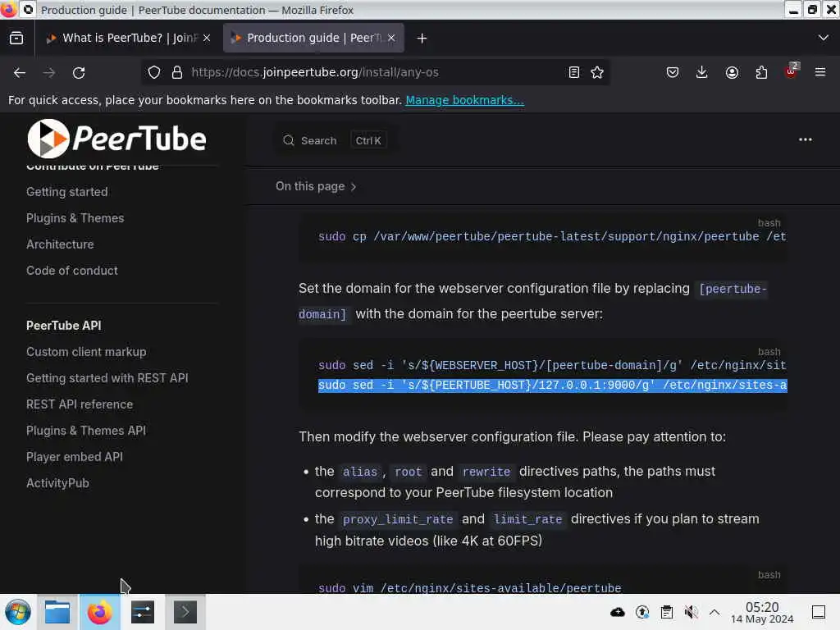Open Player embed API link
The width and height of the screenshot is (840, 630).
pyautogui.click(x=75, y=457)
